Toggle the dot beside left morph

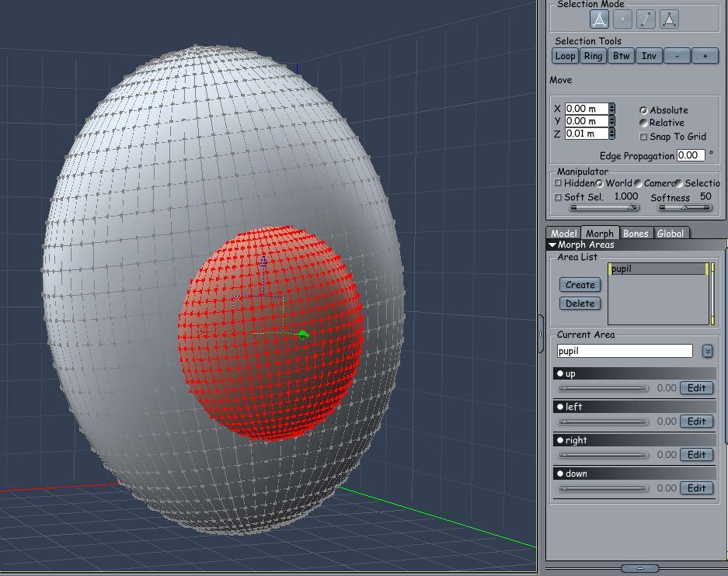pyautogui.click(x=560, y=407)
